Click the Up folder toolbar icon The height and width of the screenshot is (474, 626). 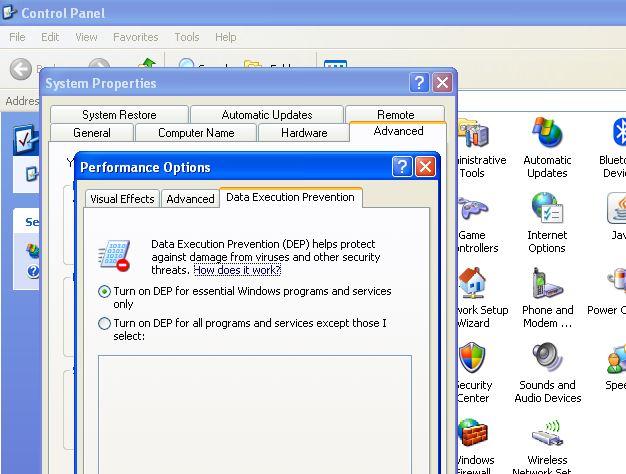coord(147,63)
